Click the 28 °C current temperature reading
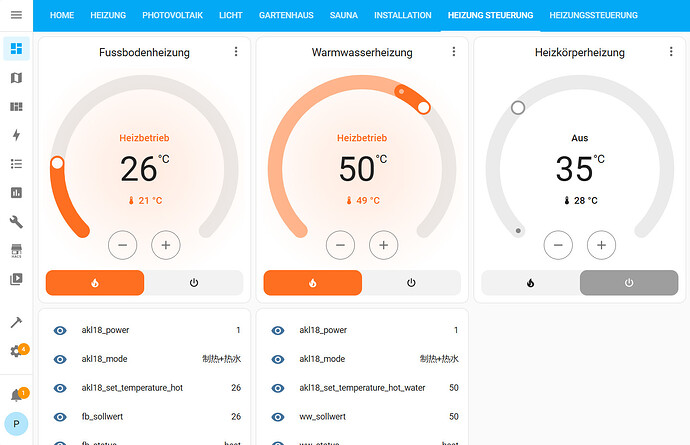The width and height of the screenshot is (690, 445). 581,201
